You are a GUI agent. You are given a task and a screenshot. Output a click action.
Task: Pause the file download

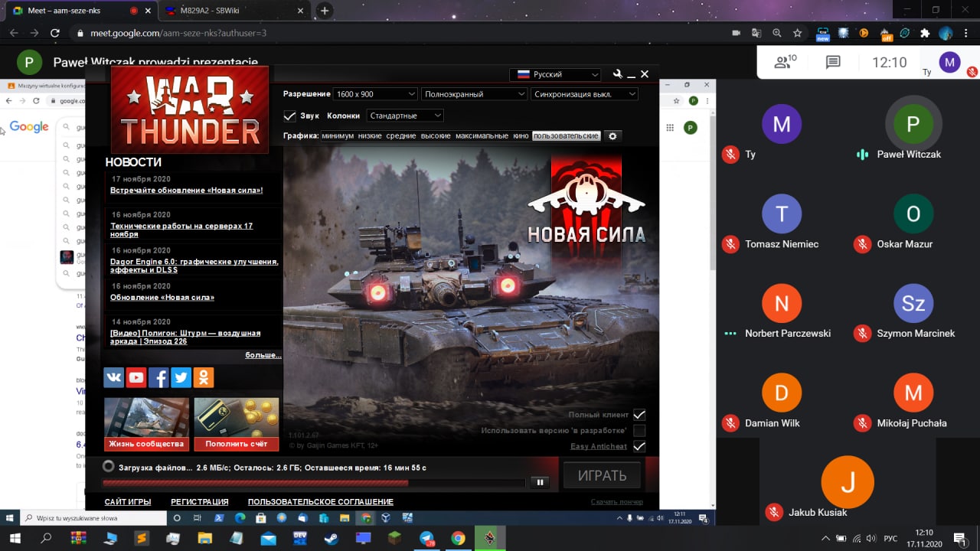[540, 482]
